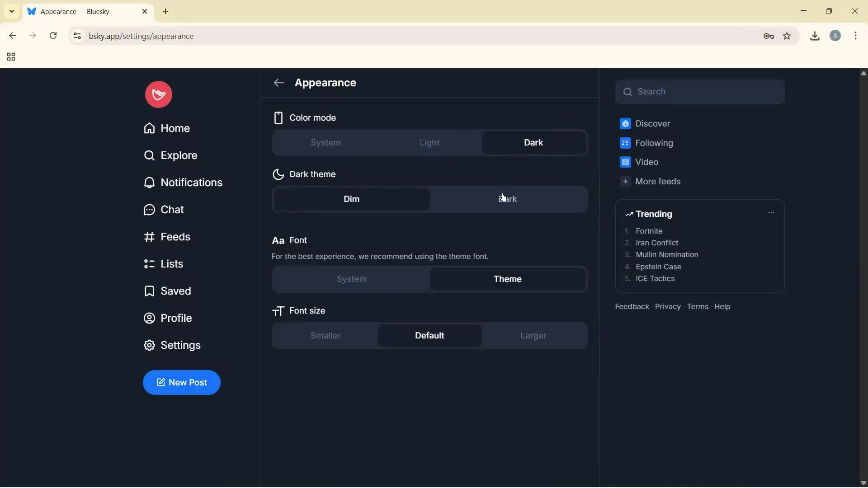Open the Trending options menu
Viewport: 868px width, 488px height.
(771, 212)
